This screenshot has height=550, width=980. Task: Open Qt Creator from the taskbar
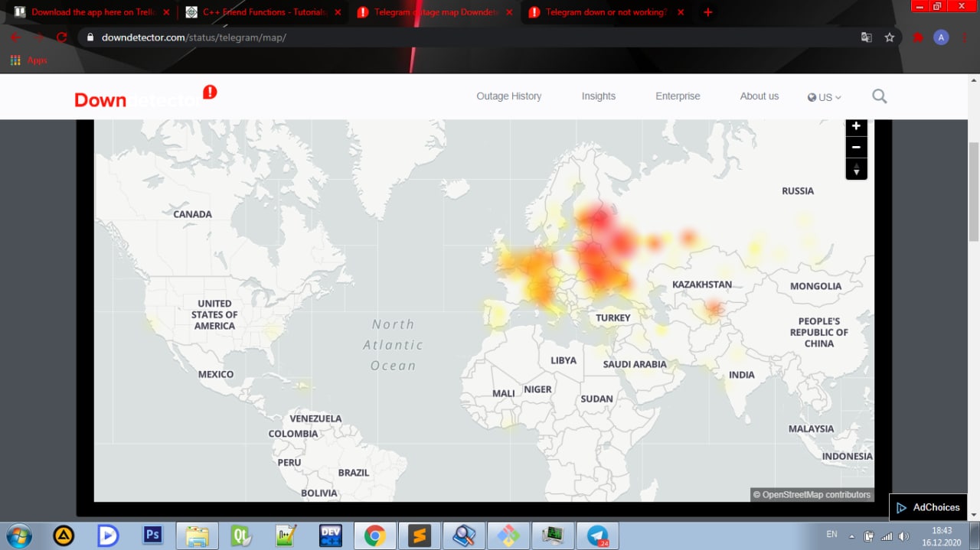click(241, 535)
